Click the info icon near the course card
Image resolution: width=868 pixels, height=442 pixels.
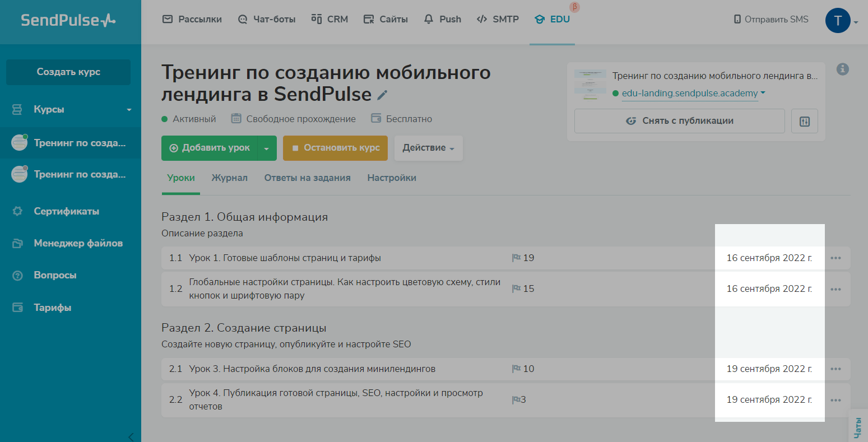[x=842, y=69]
